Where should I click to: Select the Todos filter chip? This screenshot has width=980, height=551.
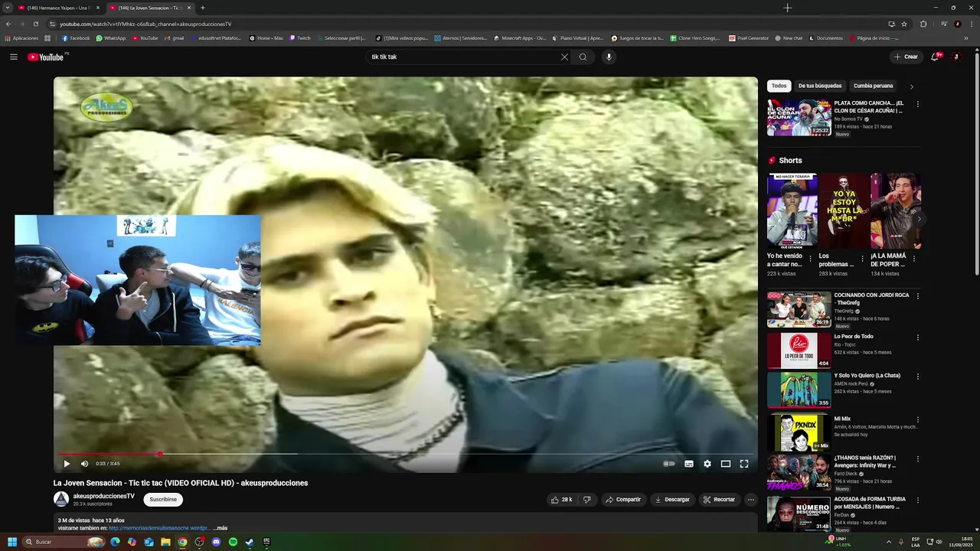[779, 86]
